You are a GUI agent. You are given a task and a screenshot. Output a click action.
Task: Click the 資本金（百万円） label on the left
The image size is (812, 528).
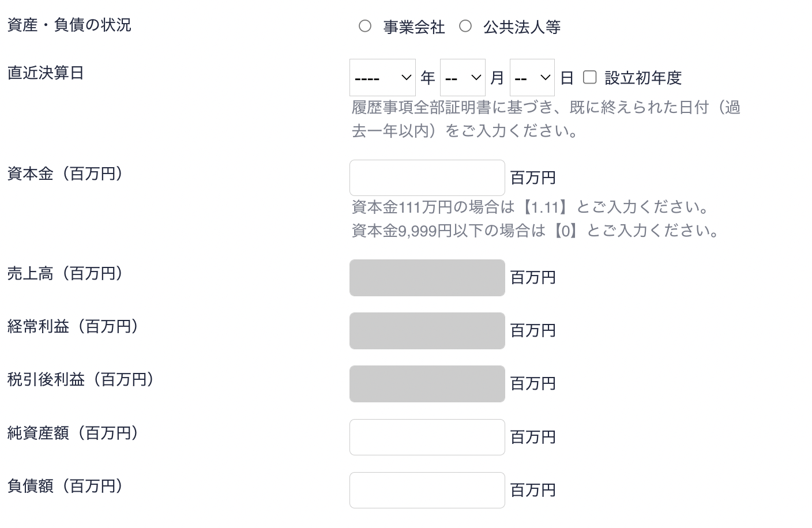65,174
